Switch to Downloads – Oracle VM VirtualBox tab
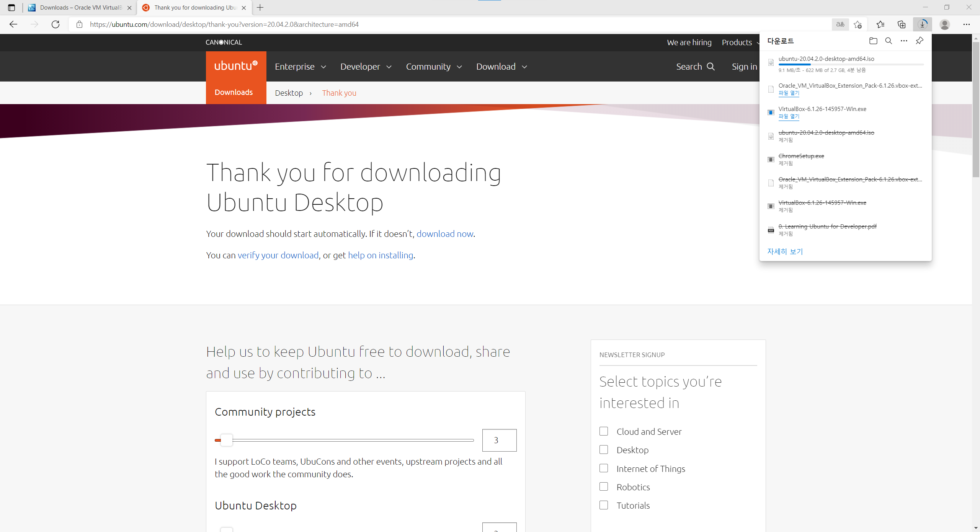Viewport: 980px width, 532px height. [x=80, y=8]
